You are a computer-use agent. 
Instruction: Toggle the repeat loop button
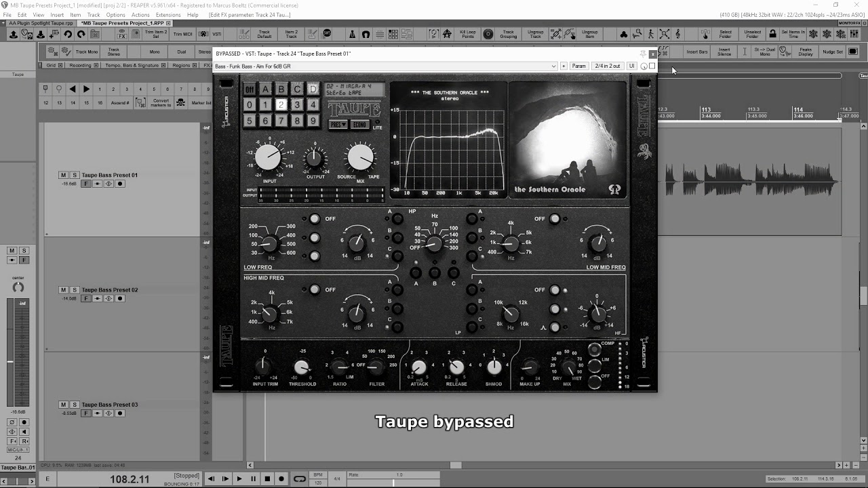coord(299,479)
